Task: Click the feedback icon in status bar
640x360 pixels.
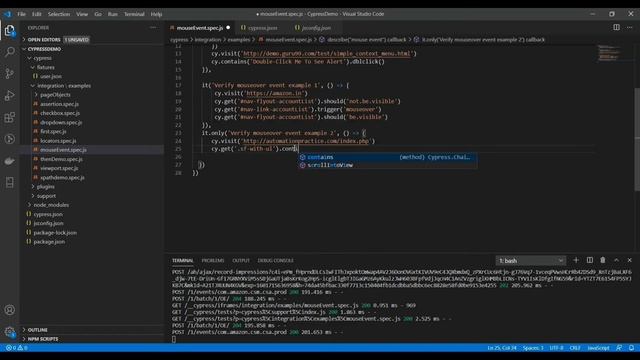Action: (619, 348)
